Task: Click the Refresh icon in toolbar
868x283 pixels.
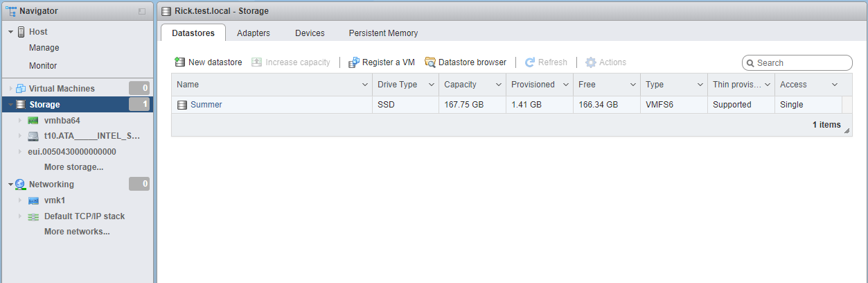Action: pyautogui.click(x=530, y=62)
